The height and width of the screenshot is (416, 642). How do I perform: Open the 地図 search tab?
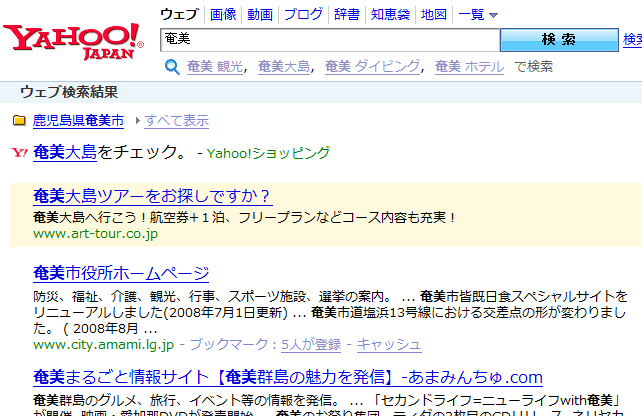(434, 14)
